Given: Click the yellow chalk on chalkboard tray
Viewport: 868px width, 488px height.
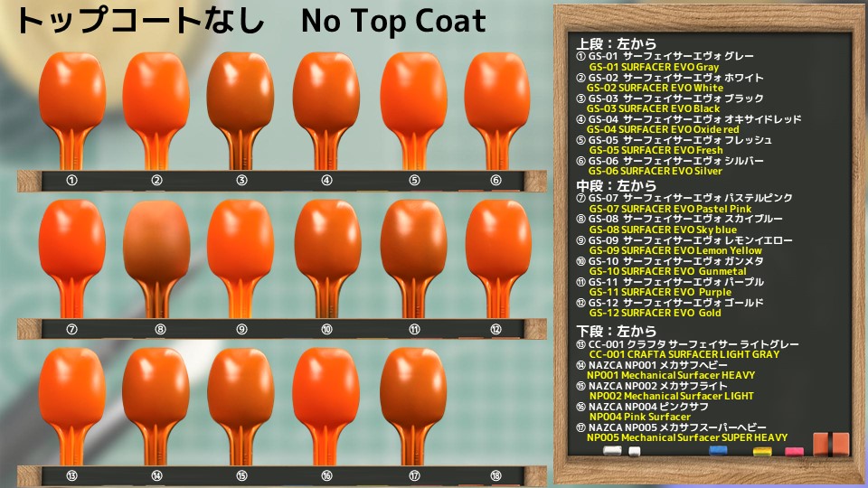Looking at the screenshot, I should pyautogui.click(x=762, y=452).
